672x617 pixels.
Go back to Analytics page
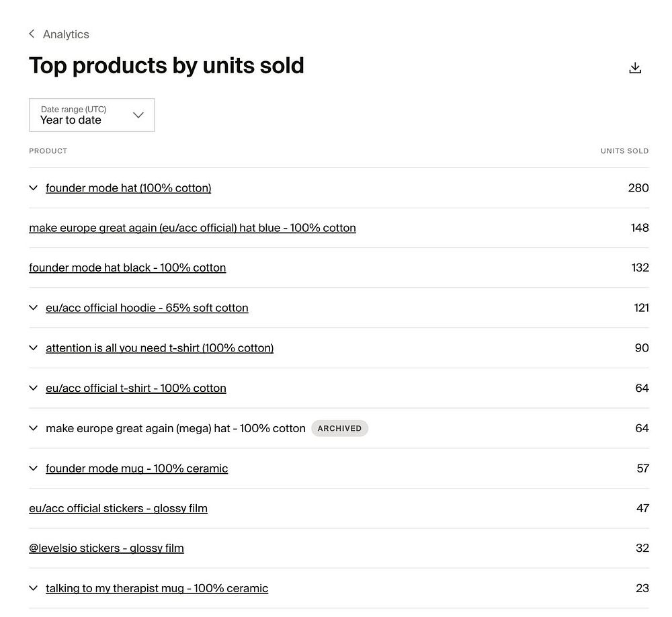point(66,34)
